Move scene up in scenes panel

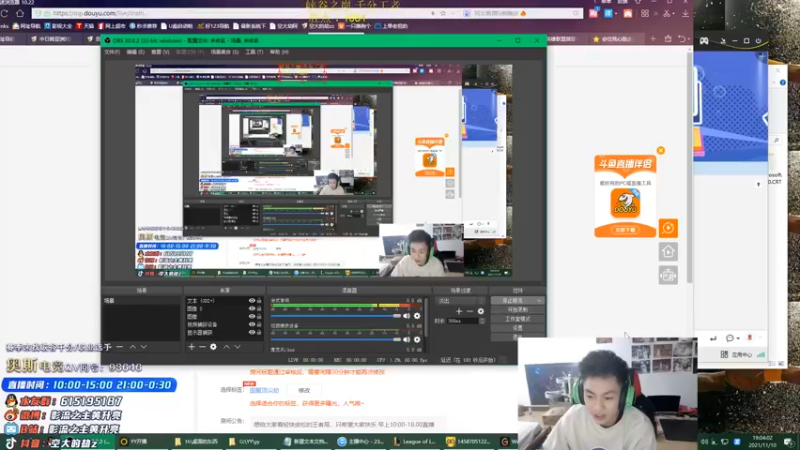coord(133,347)
